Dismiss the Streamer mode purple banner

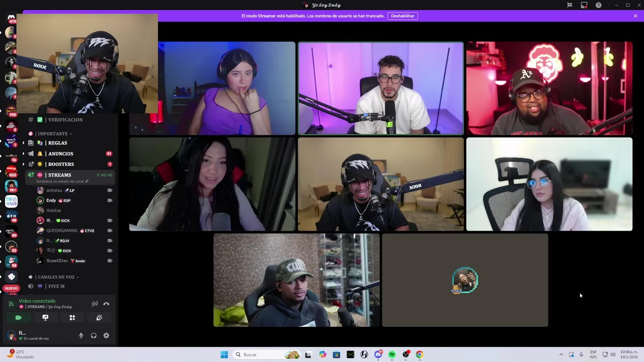click(635, 16)
